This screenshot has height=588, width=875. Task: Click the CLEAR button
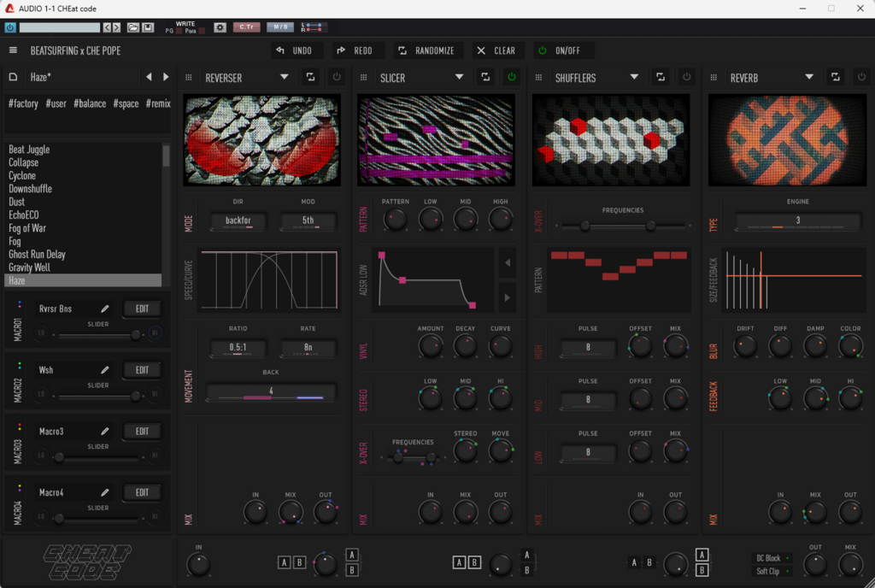(496, 50)
